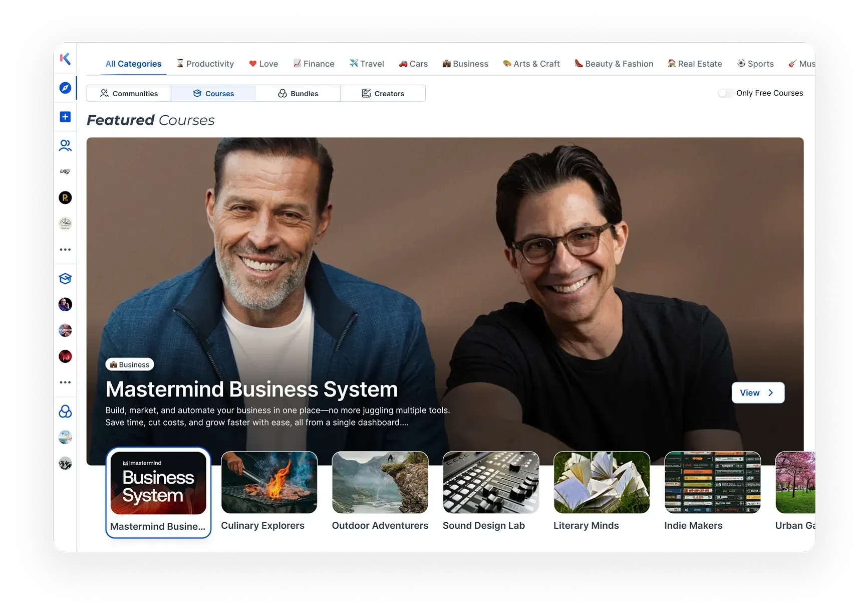Click the chevron arrow on the View button

click(771, 392)
